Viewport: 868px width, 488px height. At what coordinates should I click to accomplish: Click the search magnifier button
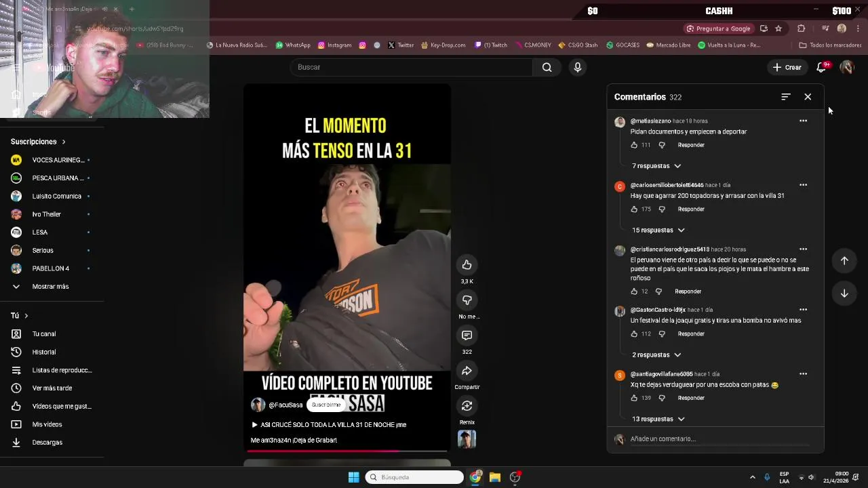(547, 67)
